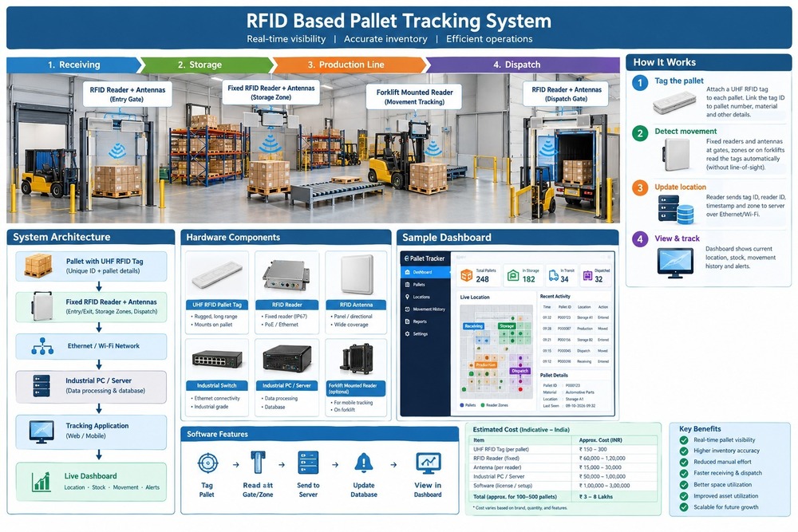Image resolution: width=798 pixels, height=532 pixels.
Task: Click the Send to Server icon
Action: point(308,463)
